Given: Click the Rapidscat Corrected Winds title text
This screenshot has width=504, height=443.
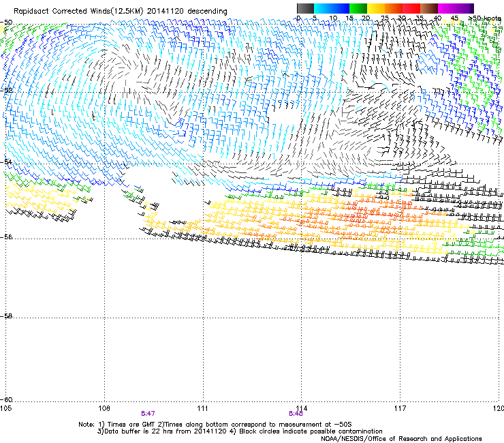Looking at the screenshot, I should (x=121, y=12).
